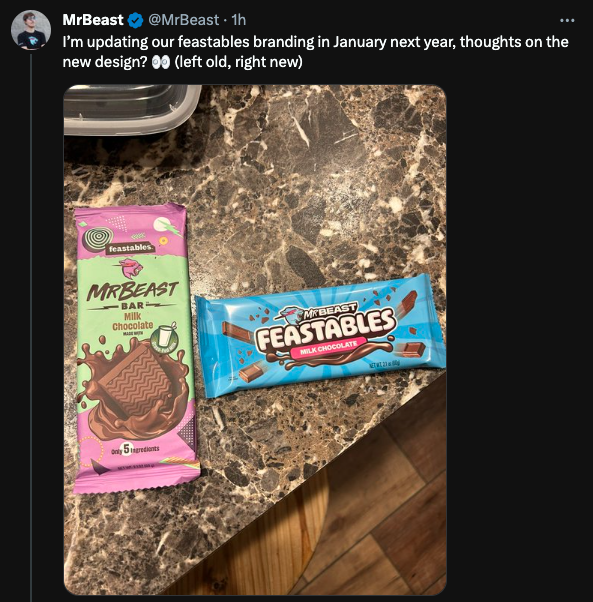Image resolution: width=593 pixels, height=602 pixels.
Task: Click the new blue Feastables bar
Action: coord(320,336)
